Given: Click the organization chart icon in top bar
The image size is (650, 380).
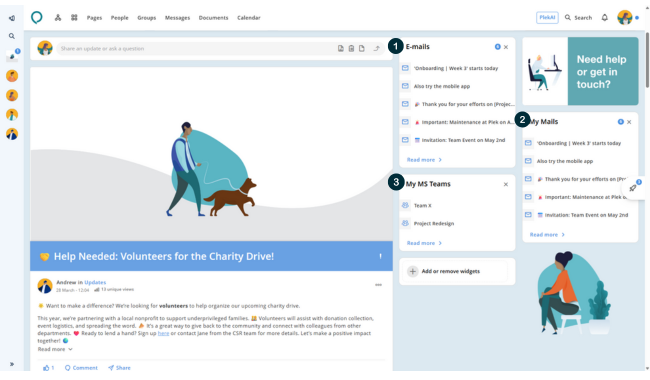Looking at the screenshot, I should pyautogui.click(x=58, y=17).
